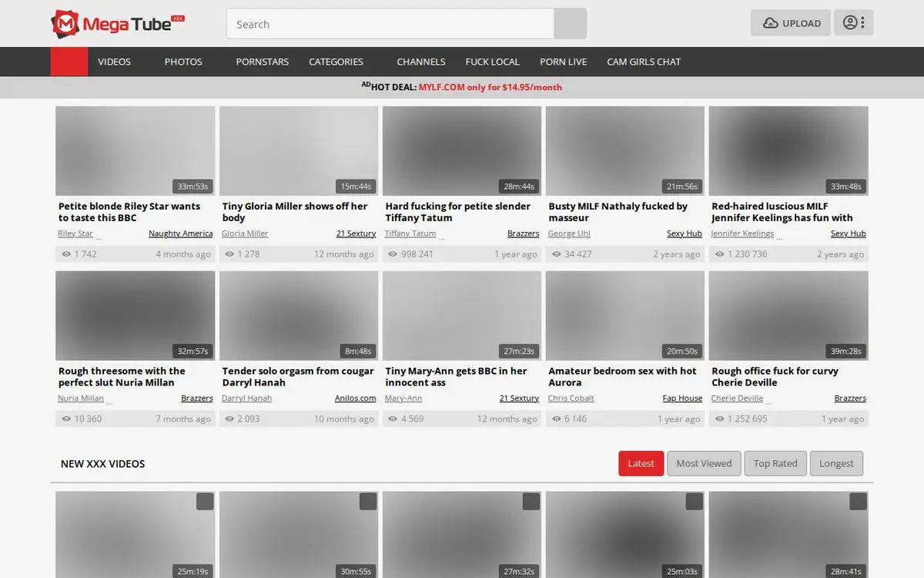This screenshot has width=924, height=578.
Task: Click the eye icon beside 10 360 views
Action: click(66, 419)
